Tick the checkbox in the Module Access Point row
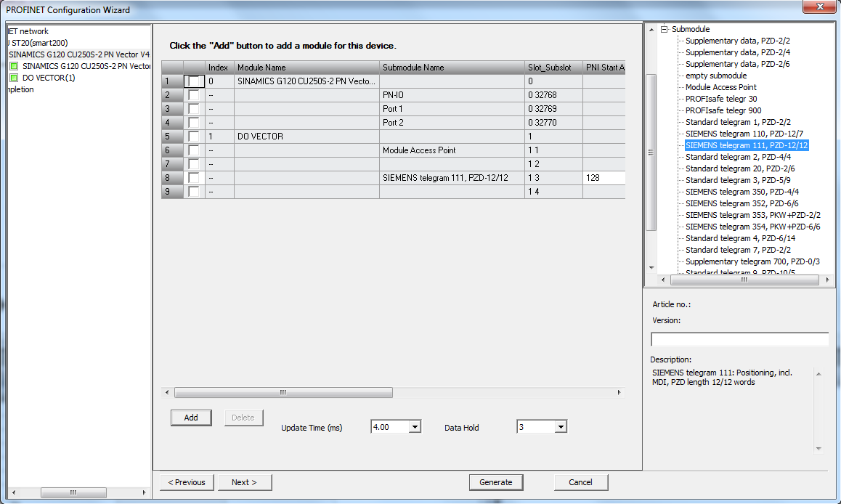 [x=194, y=150]
